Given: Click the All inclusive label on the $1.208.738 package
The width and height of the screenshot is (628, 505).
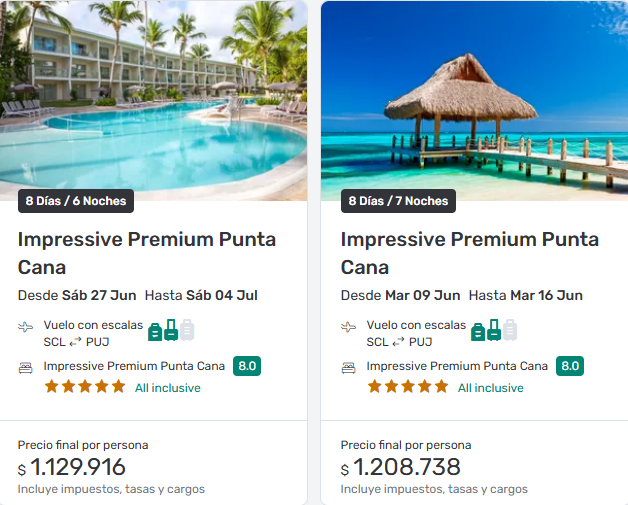Looking at the screenshot, I should pos(491,388).
